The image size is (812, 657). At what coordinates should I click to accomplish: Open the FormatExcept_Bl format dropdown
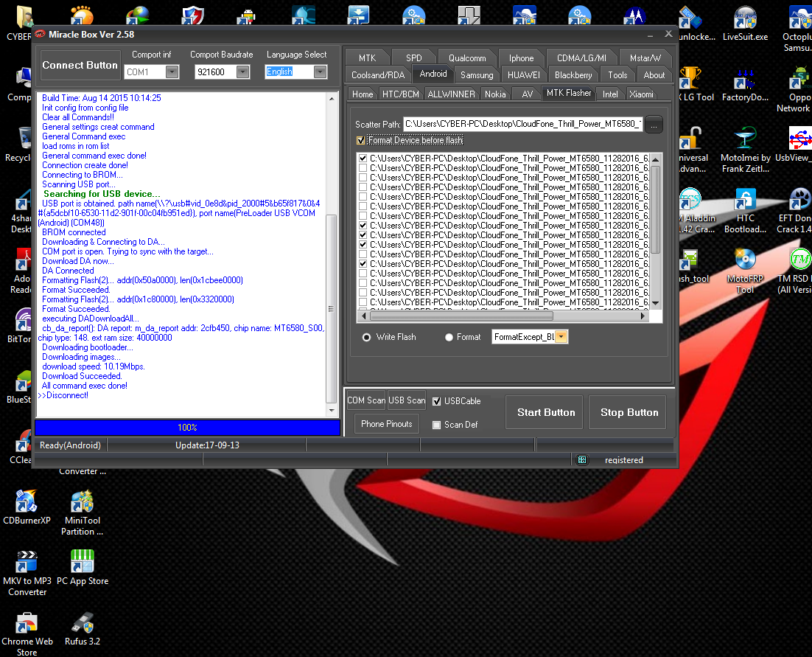(561, 337)
